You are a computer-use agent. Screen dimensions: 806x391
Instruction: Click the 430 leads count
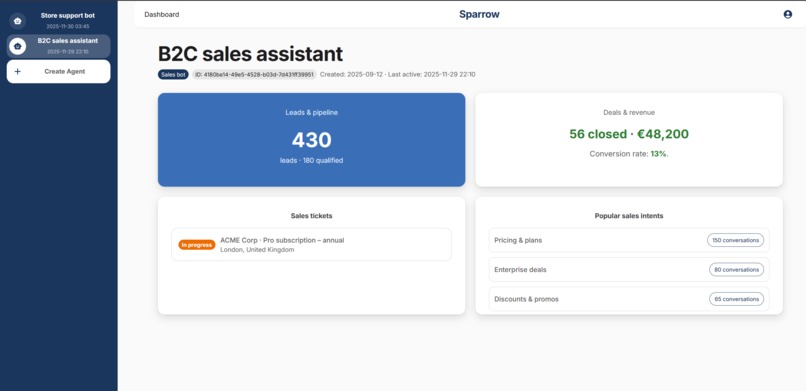pos(312,140)
